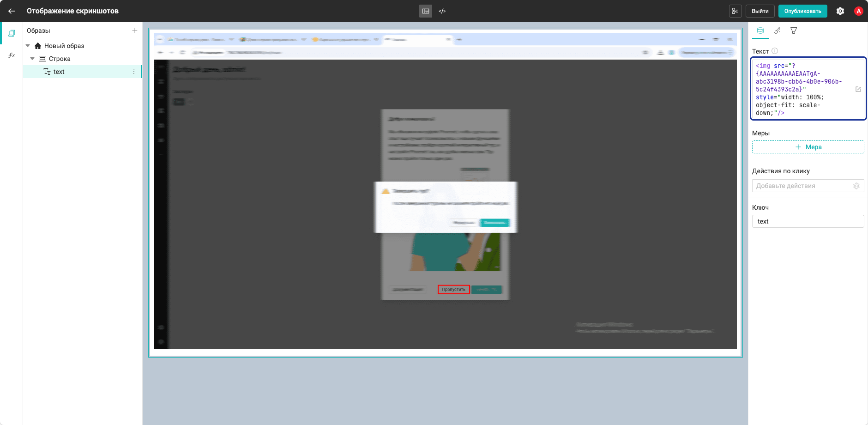Collapse the Строка tree node
Screen dimensions: 868x425
[32, 59]
